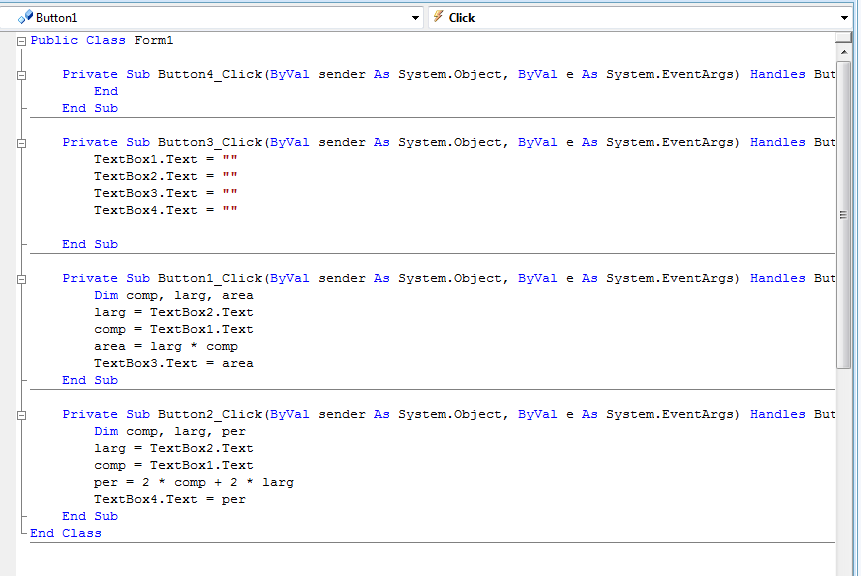Click the 'TextBox3.Text = area' line
861x576 pixels.
click(174, 364)
